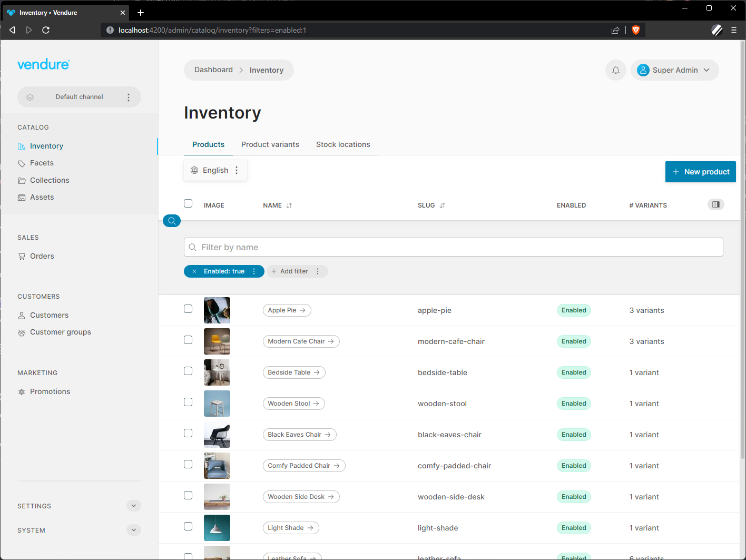
Task: Open Facets in the sidebar
Action: click(x=42, y=163)
